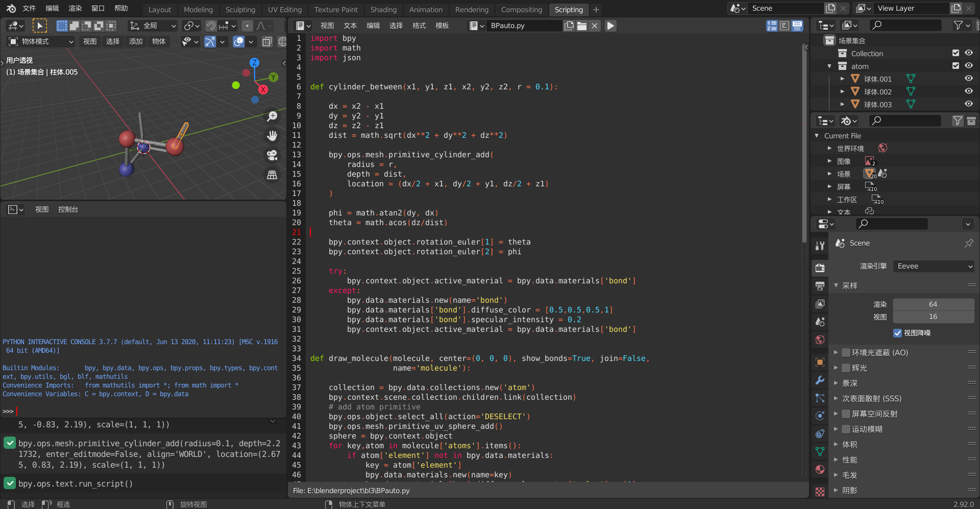Click the viewport zoom gizmo icon
The height and width of the screenshot is (509, 980).
(273, 116)
